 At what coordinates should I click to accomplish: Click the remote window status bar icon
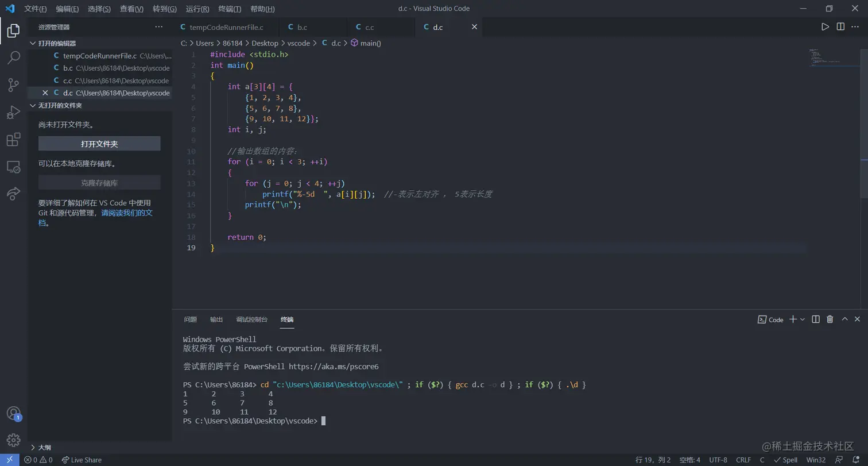coord(10,460)
